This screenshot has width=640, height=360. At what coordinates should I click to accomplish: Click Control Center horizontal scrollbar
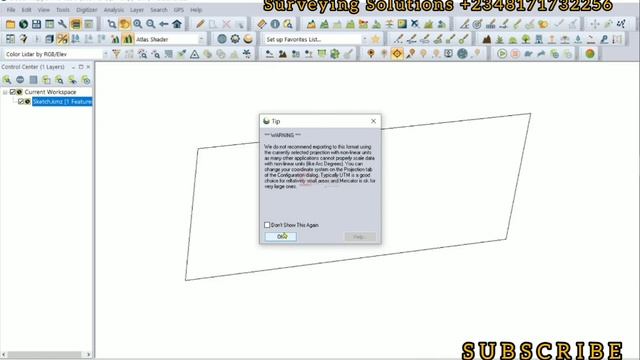click(x=44, y=354)
